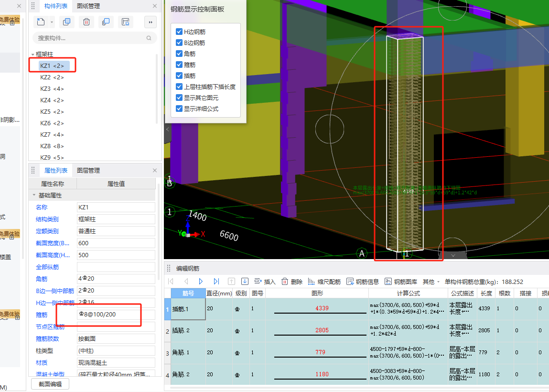Click the 角筋 value field
Image resolution: width=549 pixels, height=392 pixels.
(116, 279)
